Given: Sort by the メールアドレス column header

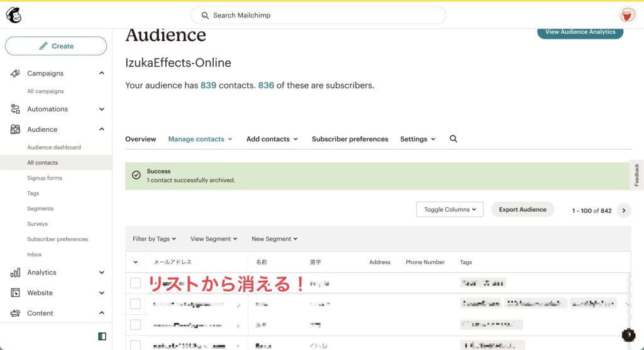Looking at the screenshot, I should point(172,262).
